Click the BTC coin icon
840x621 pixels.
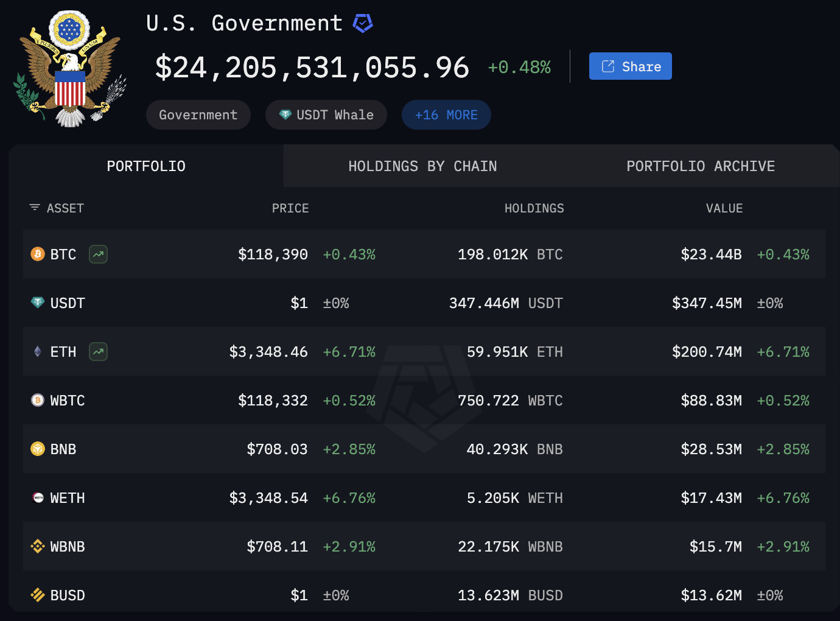click(38, 254)
